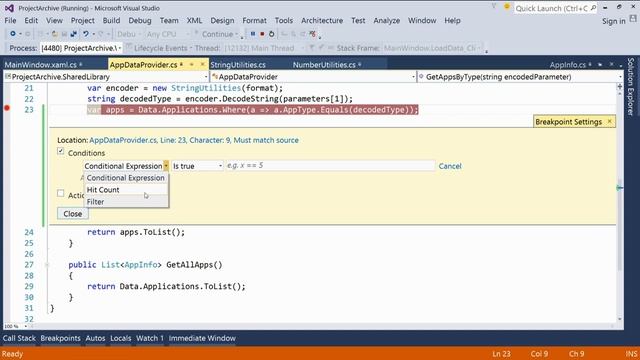Toggle the Conditions checkbox
Screen dimensions: 640x360
(x=60, y=151)
